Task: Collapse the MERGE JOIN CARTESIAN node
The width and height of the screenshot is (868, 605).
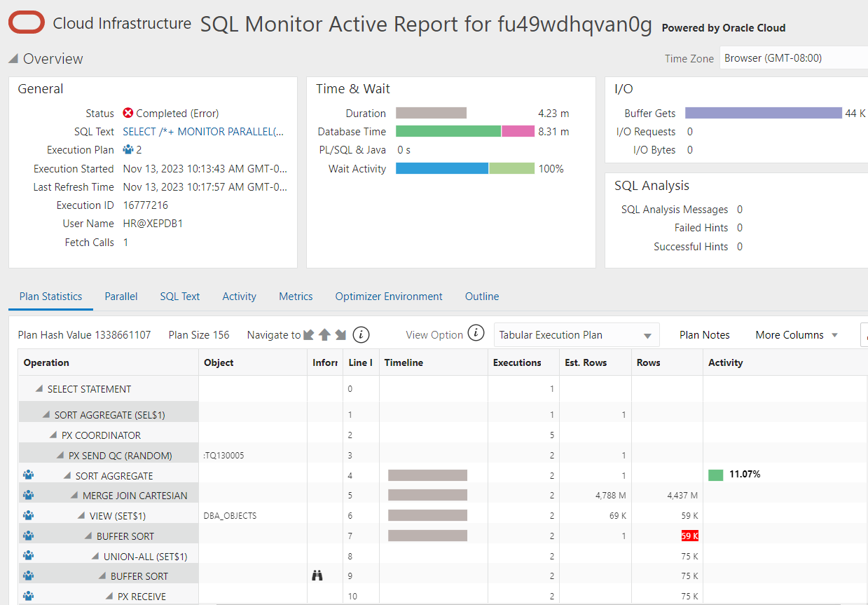Action: pyautogui.click(x=74, y=496)
